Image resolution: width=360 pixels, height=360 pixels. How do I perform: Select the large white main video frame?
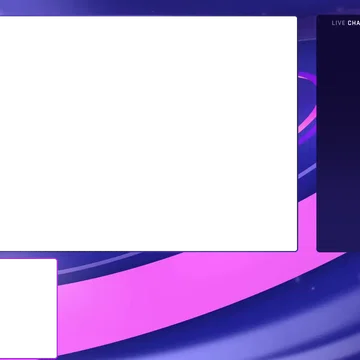click(148, 133)
